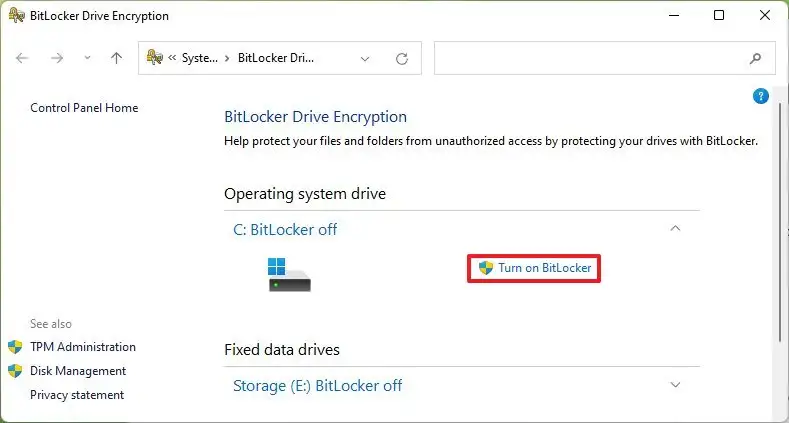Open TPM Administration link
789x423 pixels.
[82, 347]
